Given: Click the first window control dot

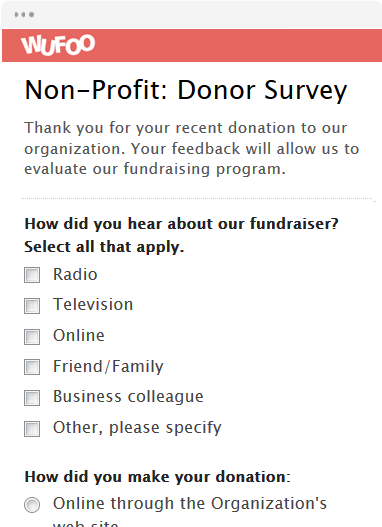Looking at the screenshot, I should click(16, 14).
